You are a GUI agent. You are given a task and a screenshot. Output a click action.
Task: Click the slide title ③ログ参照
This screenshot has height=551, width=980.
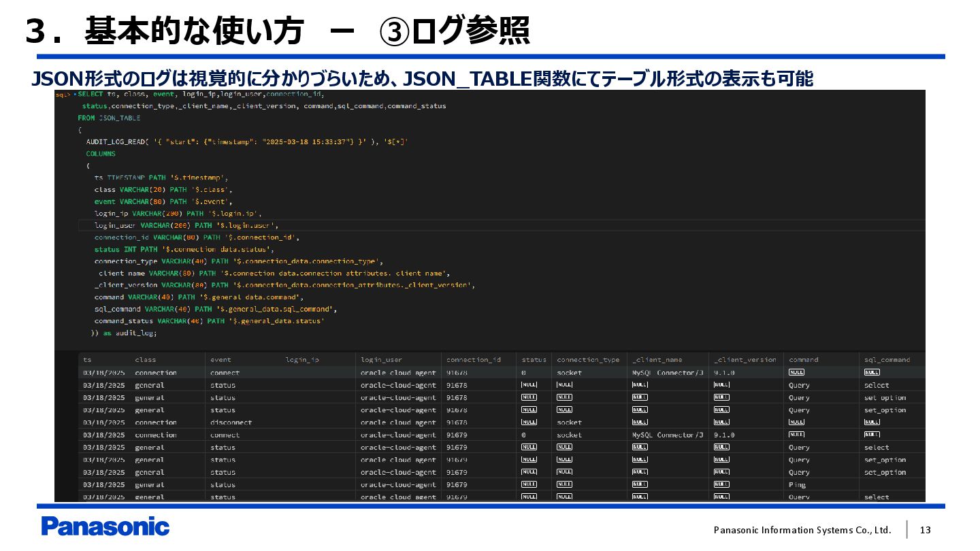[x=455, y=32]
